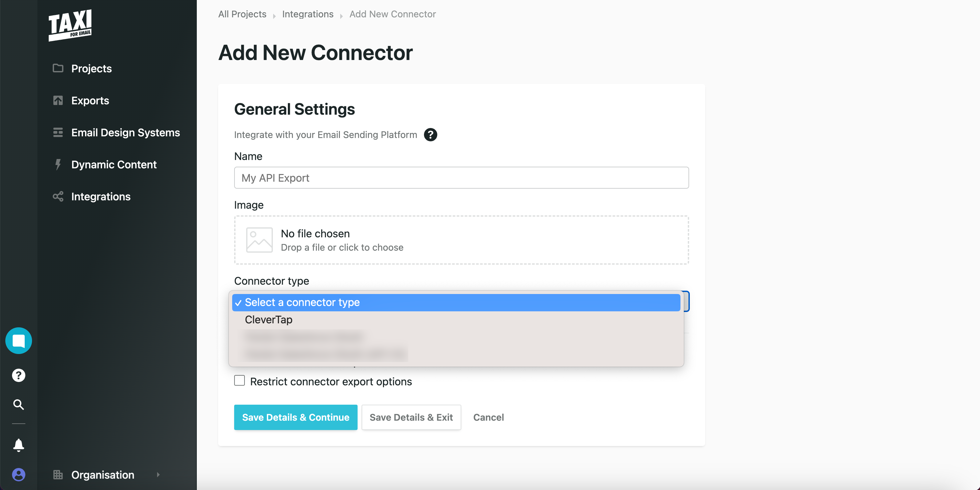The width and height of the screenshot is (980, 490).
Task: Click the search magnifier icon
Action: 19,404
